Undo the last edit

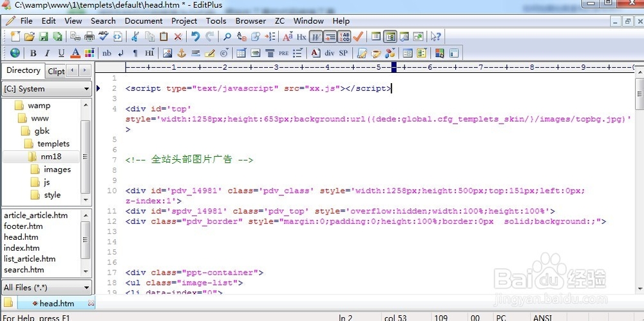tap(196, 37)
